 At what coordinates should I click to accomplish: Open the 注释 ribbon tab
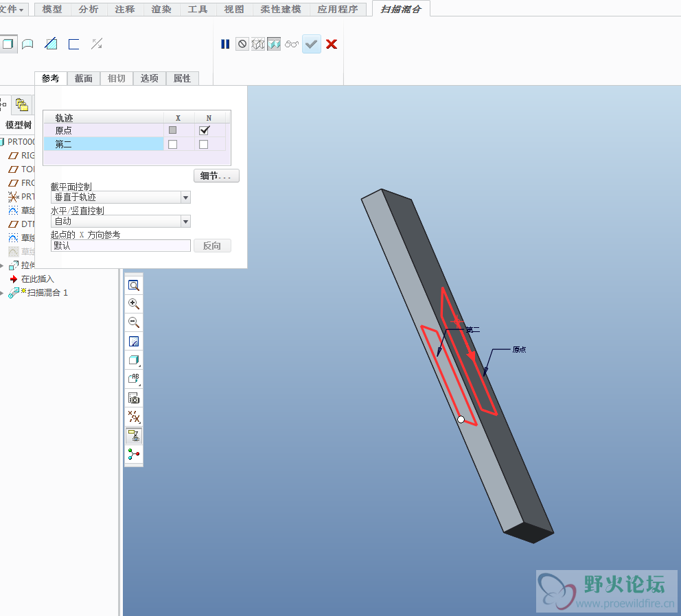pos(125,9)
